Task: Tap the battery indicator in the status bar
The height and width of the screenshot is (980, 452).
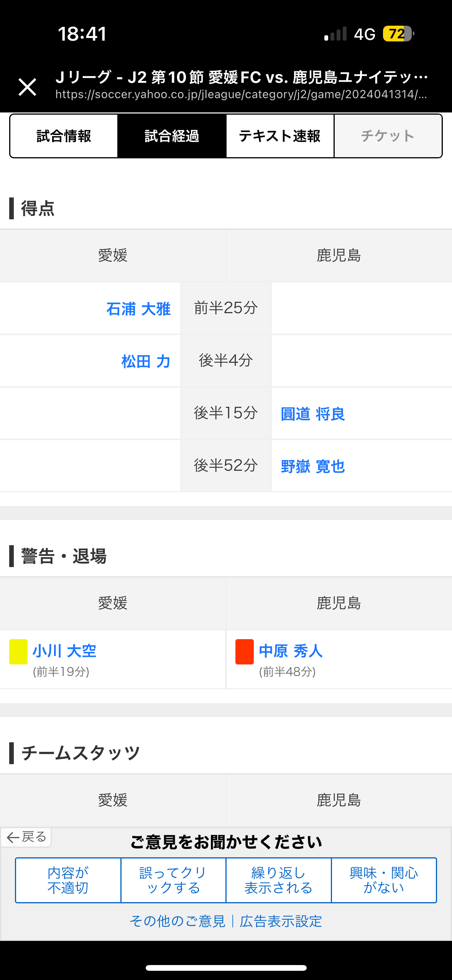Action: pyautogui.click(x=398, y=34)
